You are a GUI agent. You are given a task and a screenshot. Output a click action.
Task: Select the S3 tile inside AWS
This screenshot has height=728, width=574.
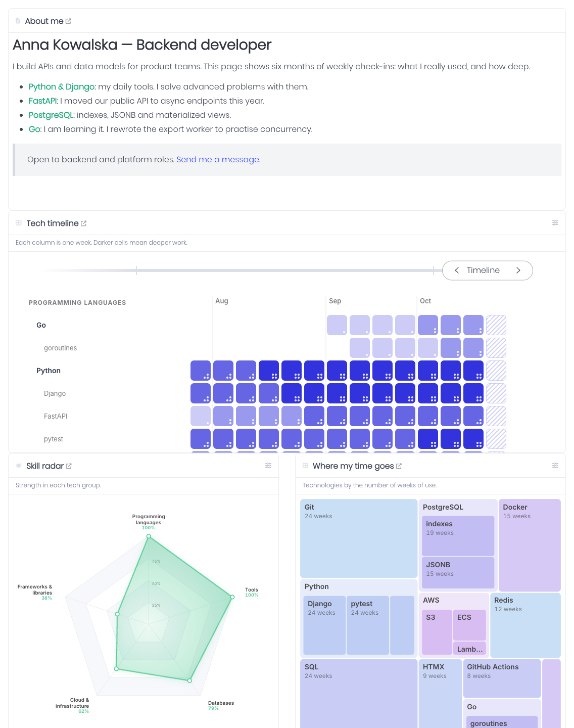[x=437, y=632]
